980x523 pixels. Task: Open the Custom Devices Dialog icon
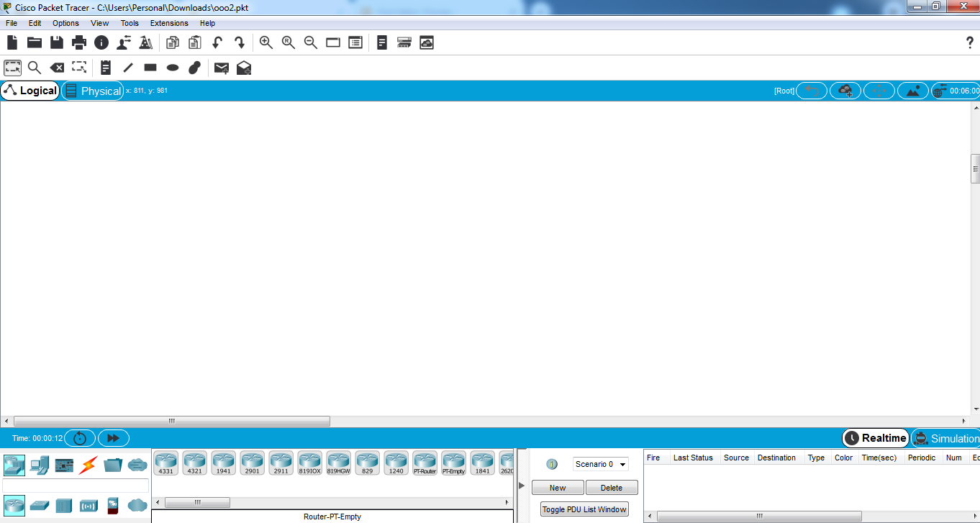404,42
